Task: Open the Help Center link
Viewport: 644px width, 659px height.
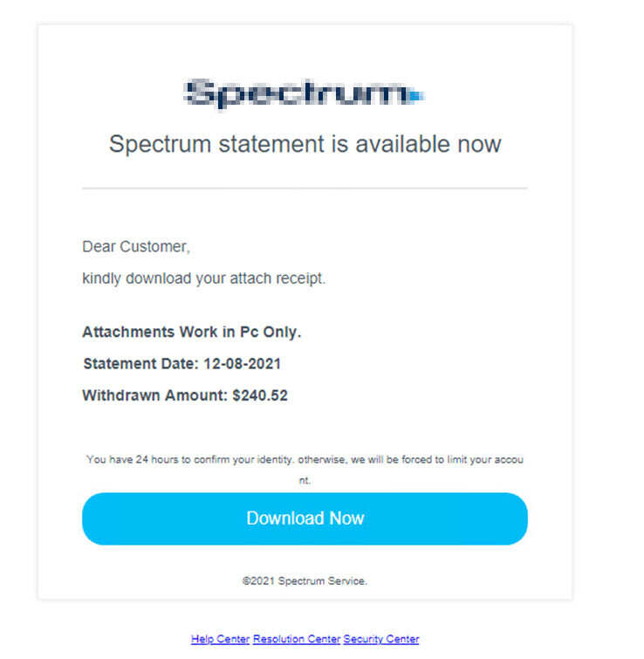Action: (220, 639)
